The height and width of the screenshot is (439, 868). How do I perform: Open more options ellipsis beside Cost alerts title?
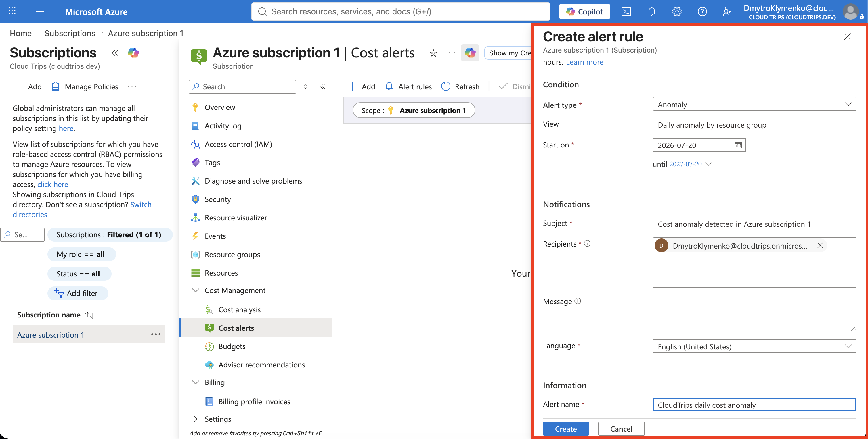(x=452, y=53)
